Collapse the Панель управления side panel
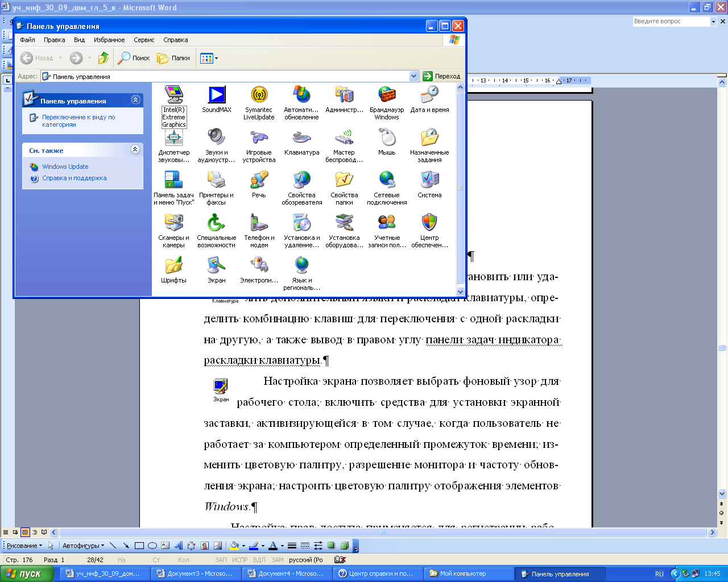 pos(135,100)
